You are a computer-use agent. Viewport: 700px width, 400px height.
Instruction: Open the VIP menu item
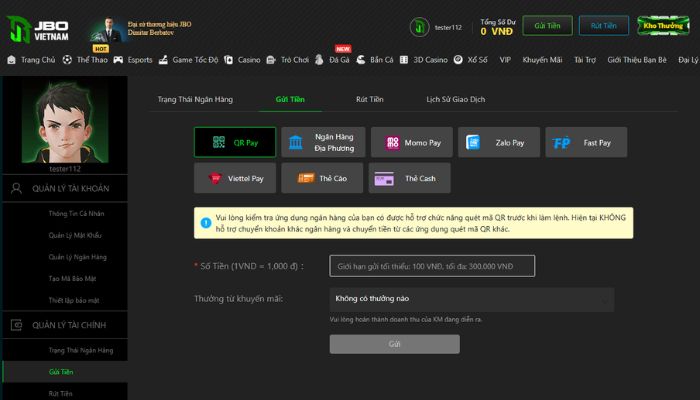(x=505, y=60)
